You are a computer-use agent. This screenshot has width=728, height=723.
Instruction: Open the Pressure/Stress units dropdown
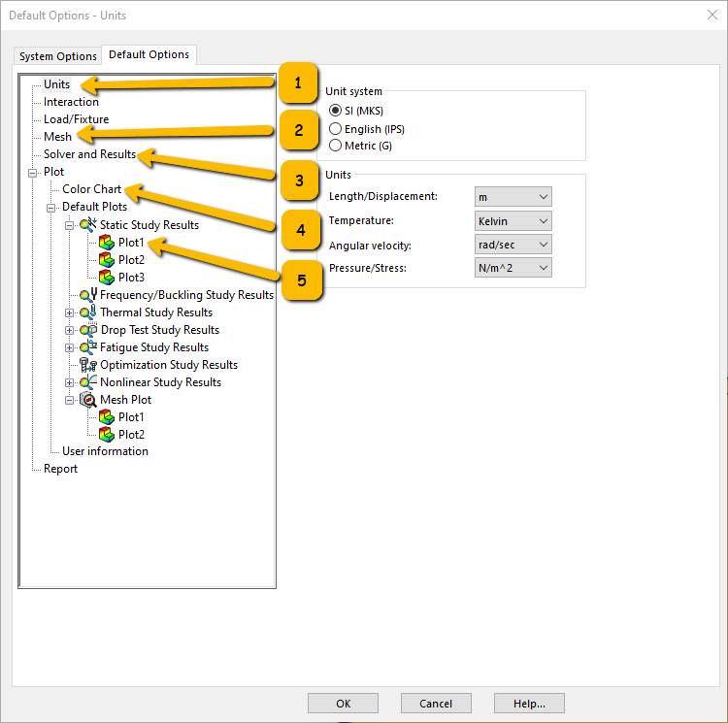513,268
